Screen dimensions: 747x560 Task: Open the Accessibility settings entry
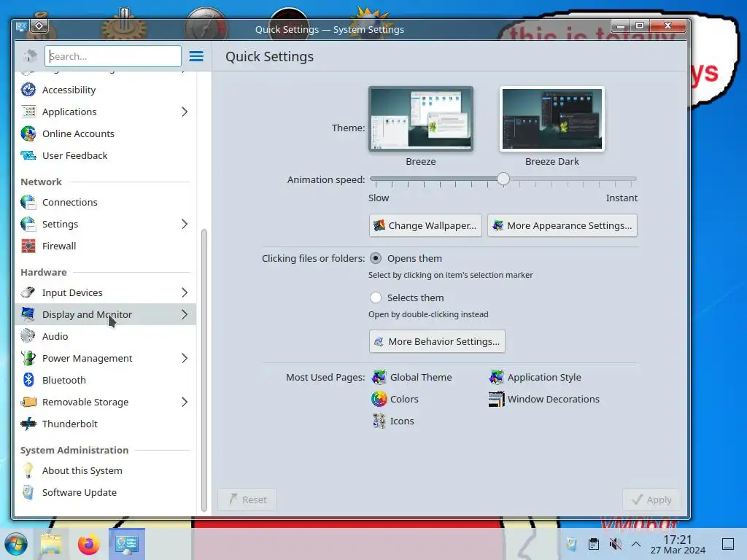point(105,90)
